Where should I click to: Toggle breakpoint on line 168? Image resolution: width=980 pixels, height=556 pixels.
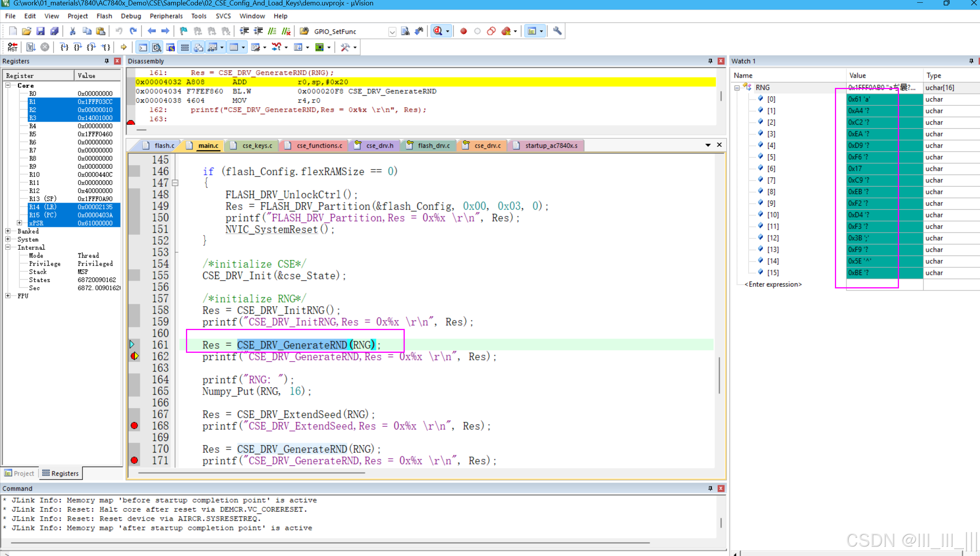(x=134, y=426)
